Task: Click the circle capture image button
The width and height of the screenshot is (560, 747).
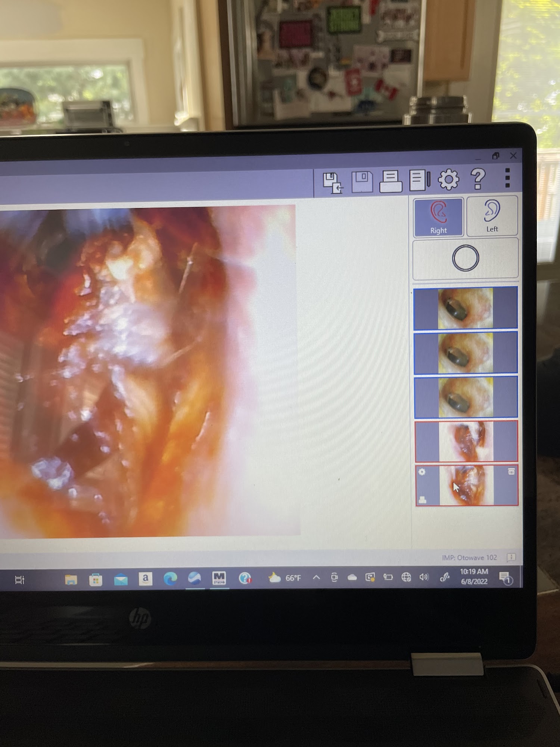Action: (x=466, y=258)
